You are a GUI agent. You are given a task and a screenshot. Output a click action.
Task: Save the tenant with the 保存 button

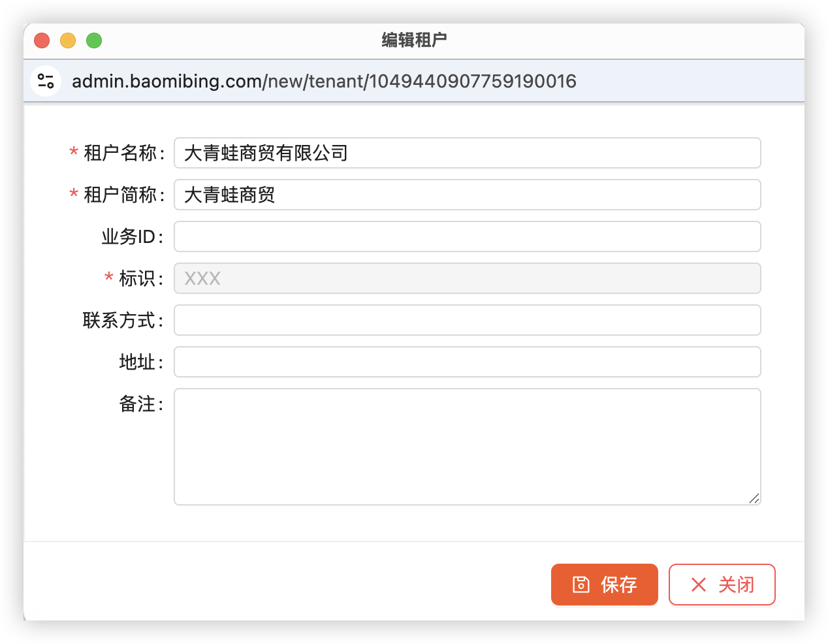(x=605, y=585)
